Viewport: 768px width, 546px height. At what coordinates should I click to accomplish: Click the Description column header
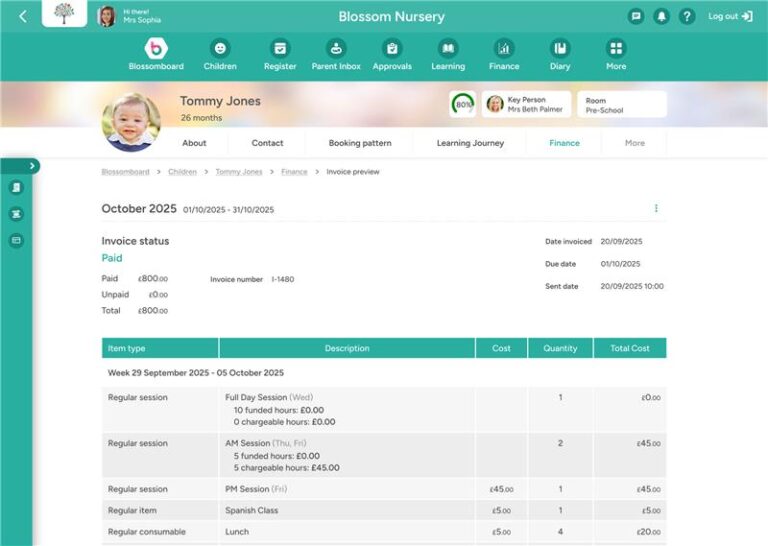coord(347,348)
